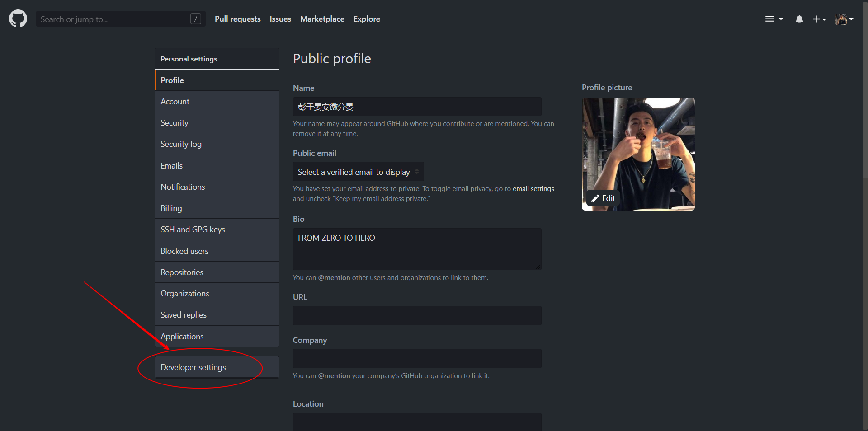
Task: Click the slash shortcut hint icon
Action: 196,19
